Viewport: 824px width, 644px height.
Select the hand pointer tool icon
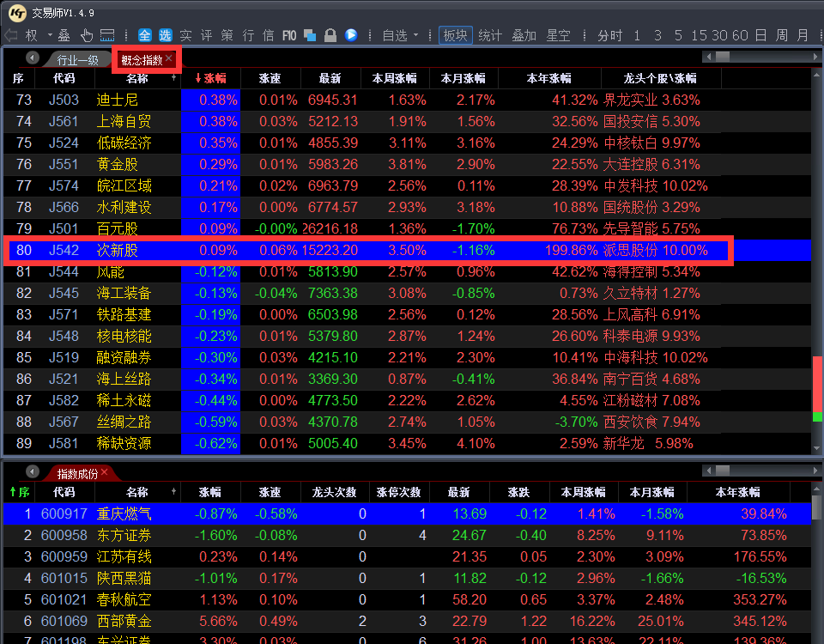pos(87,35)
